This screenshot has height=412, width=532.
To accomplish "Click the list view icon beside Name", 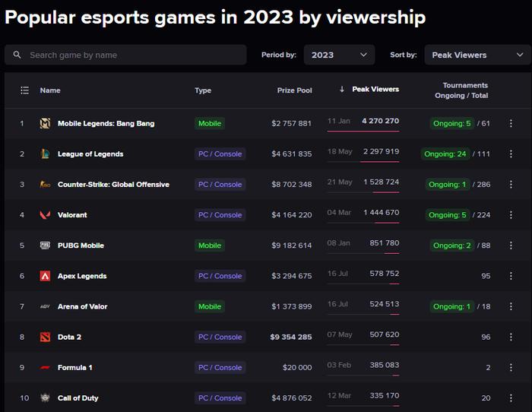I will [x=24, y=90].
